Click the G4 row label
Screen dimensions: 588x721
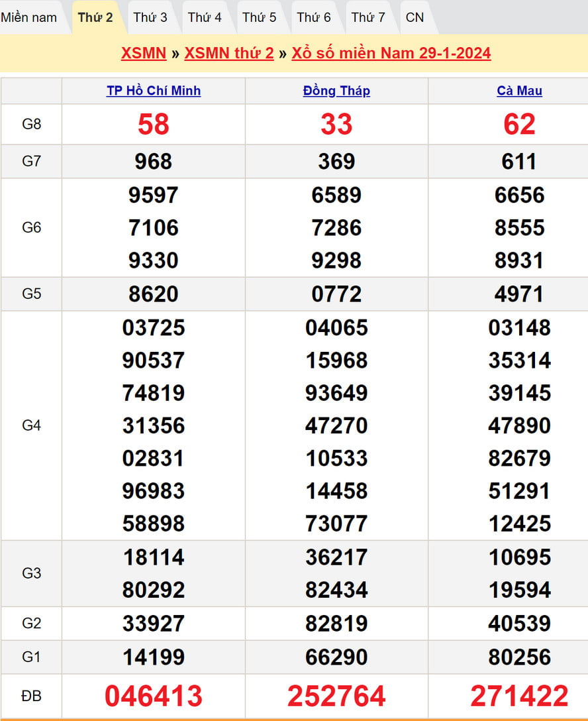tap(32, 425)
